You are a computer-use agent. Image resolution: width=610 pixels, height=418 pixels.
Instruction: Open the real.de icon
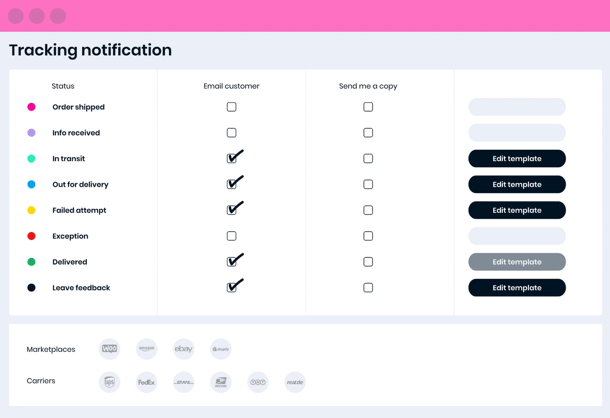tap(295, 382)
